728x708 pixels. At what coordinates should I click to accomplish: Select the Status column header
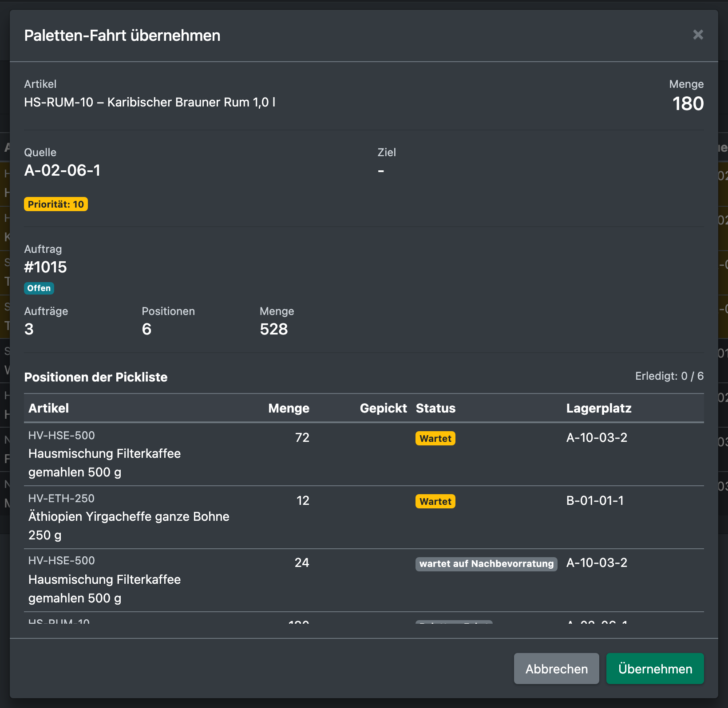[x=435, y=408]
